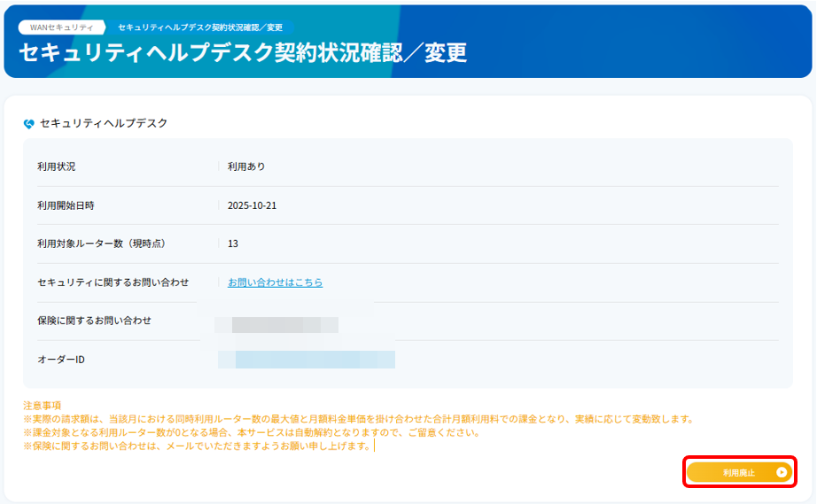Click the router count value 13
The image size is (817, 504).
tap(233, 244)
